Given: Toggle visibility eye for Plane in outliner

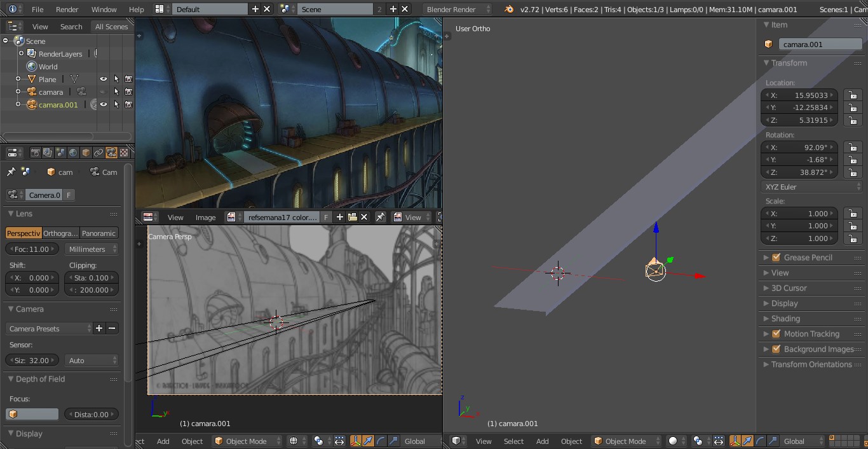Looking at the screenshot, I should (x=104, y=79).
